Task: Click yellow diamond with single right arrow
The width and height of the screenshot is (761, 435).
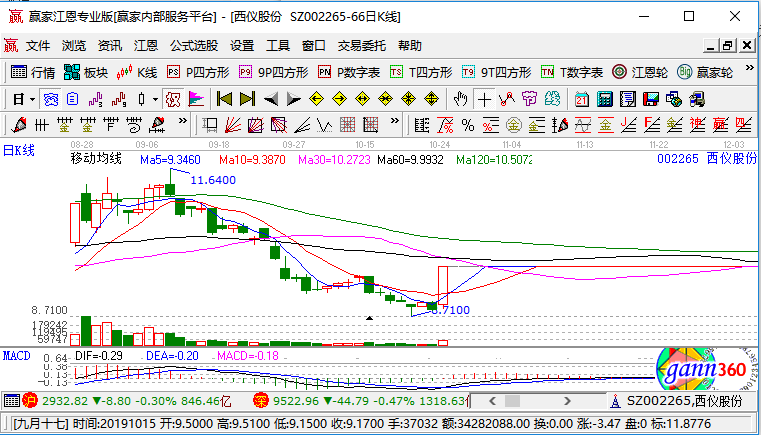Action: (x=340, y=100)
